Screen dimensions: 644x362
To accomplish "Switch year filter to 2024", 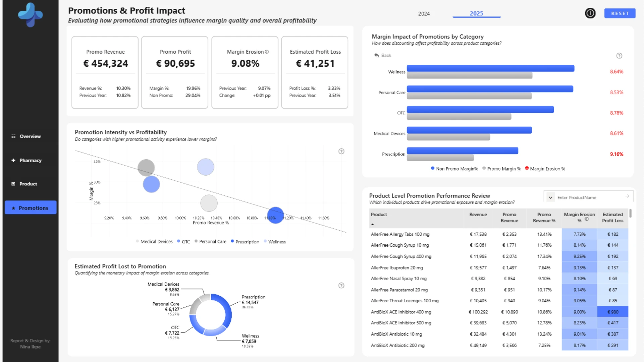I will [424, 14].
